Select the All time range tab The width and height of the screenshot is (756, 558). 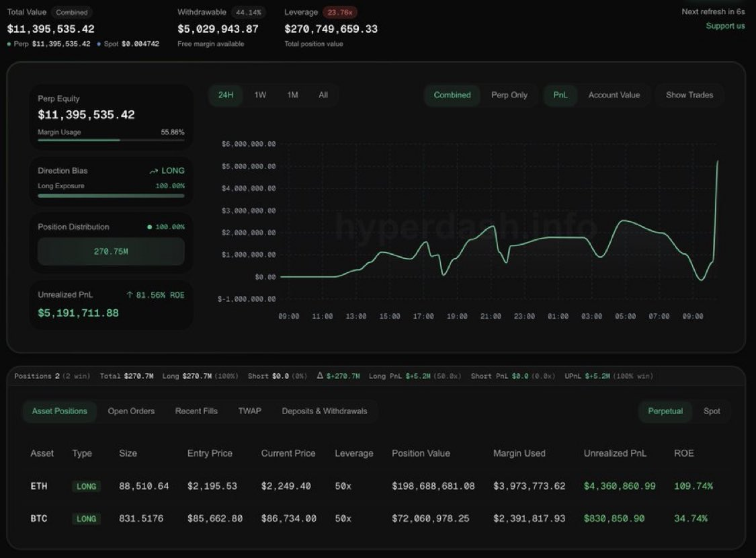tap(323, 95)
